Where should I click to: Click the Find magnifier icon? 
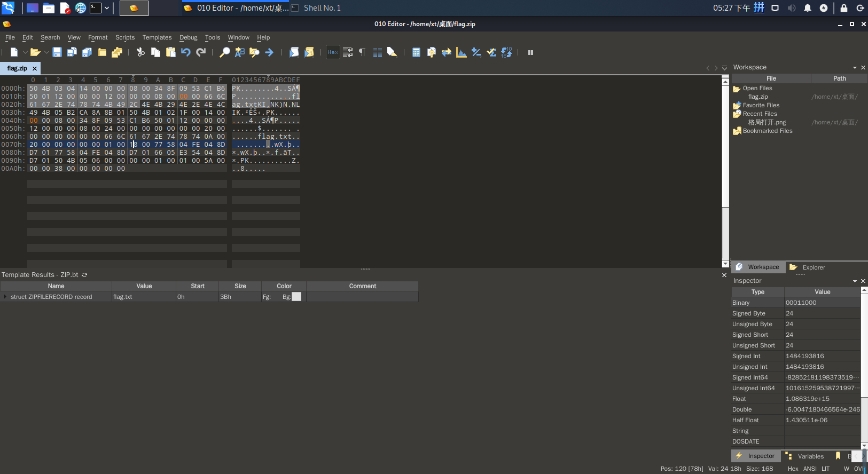tap(225, 52)
